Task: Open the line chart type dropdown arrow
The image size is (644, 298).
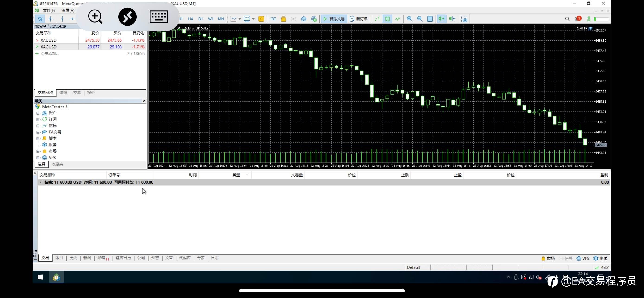Action: click(x=239, y=19)
